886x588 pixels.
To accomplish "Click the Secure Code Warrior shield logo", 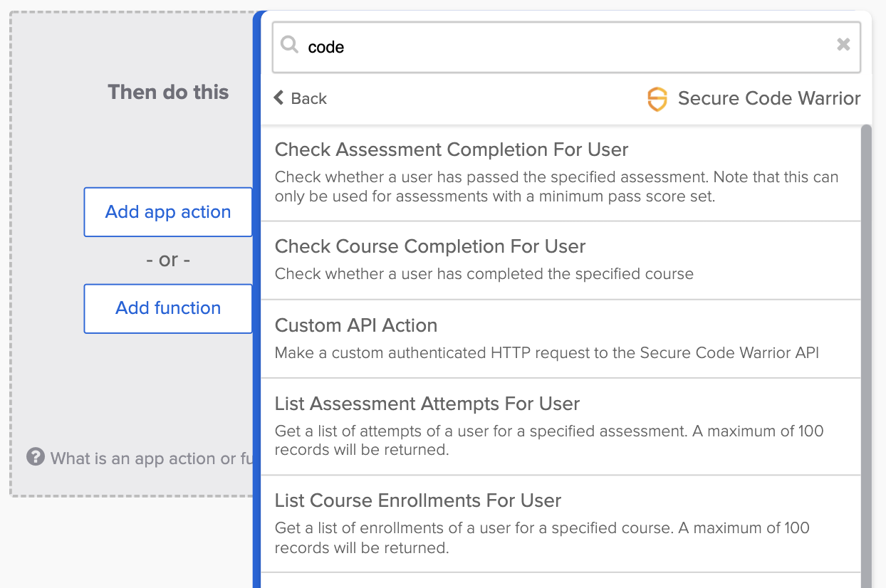I will [657, 99].
